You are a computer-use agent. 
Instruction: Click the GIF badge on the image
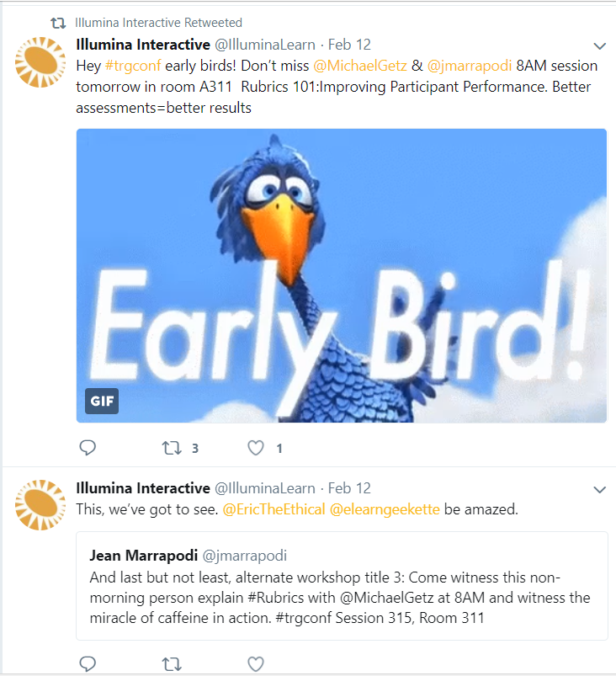(x=102, y=401)
